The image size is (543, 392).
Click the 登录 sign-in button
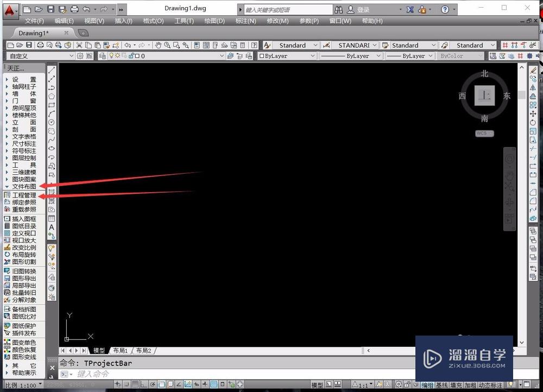point(358,10)
